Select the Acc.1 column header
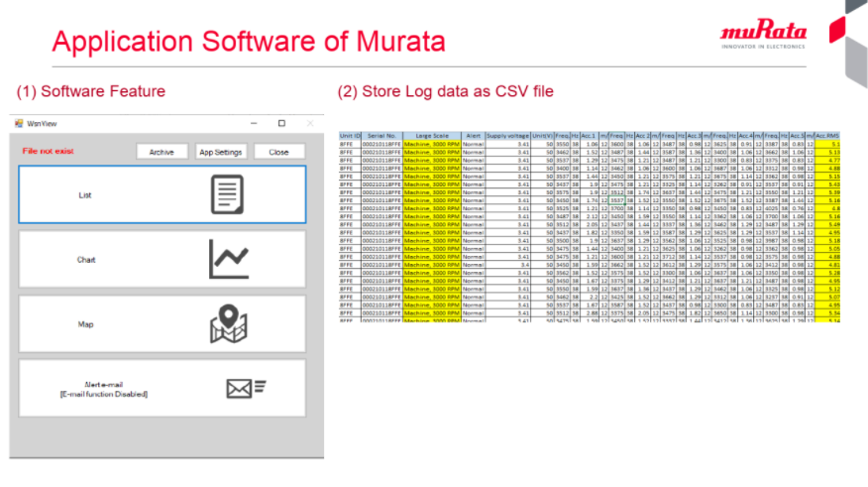 589,136
